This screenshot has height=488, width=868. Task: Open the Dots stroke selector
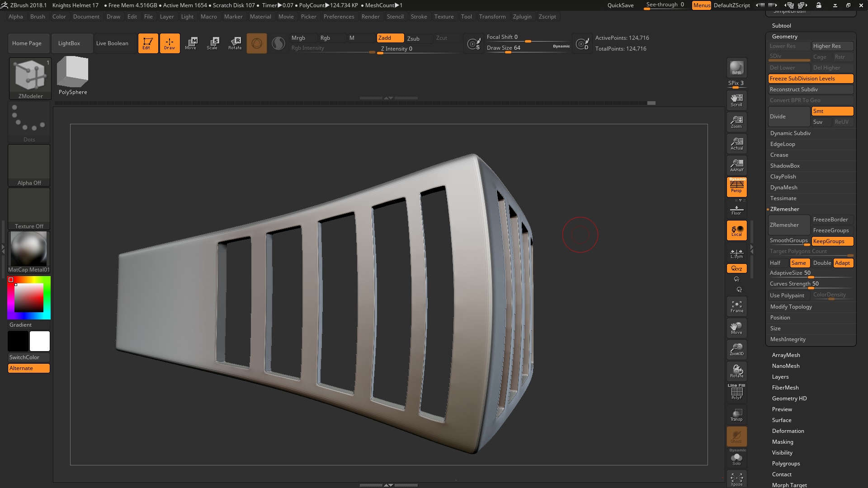29,122
